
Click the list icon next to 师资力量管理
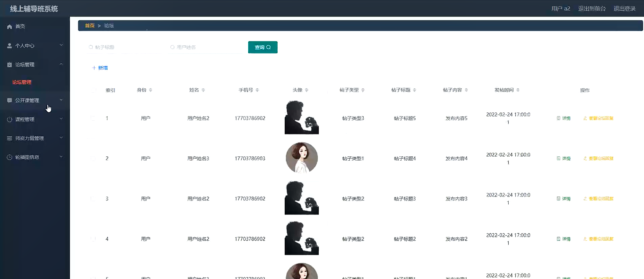pos(9,138)
